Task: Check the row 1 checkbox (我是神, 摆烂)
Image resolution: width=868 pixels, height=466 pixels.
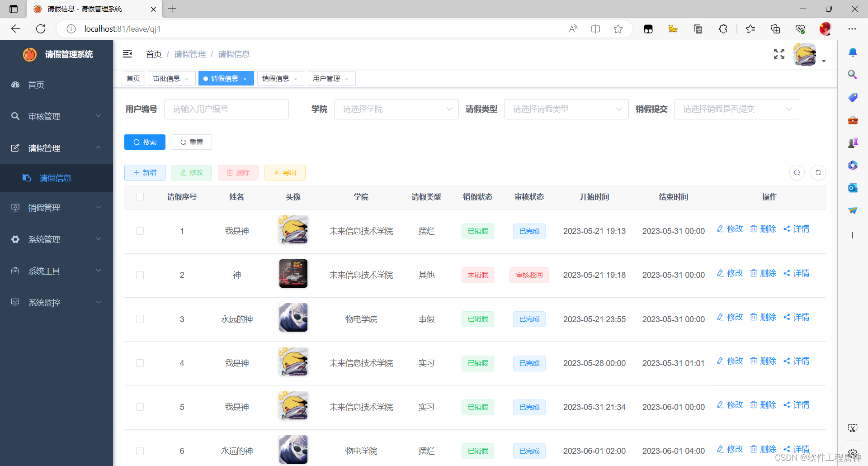Action: (x=140, y=231)
